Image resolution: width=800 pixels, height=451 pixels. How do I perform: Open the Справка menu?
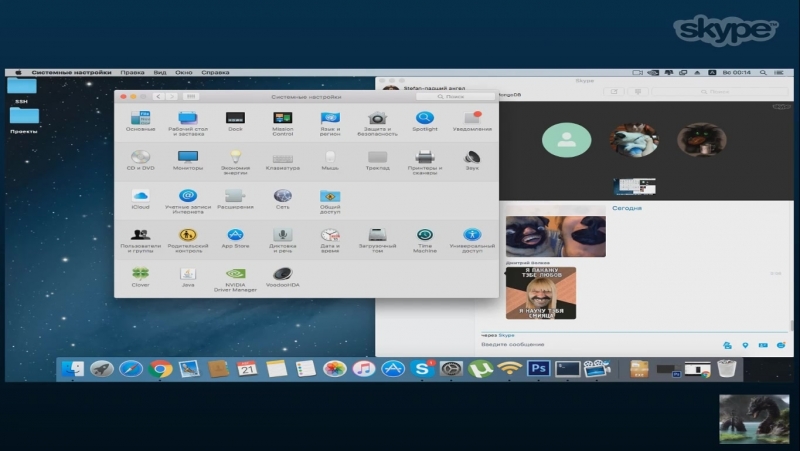215,73
